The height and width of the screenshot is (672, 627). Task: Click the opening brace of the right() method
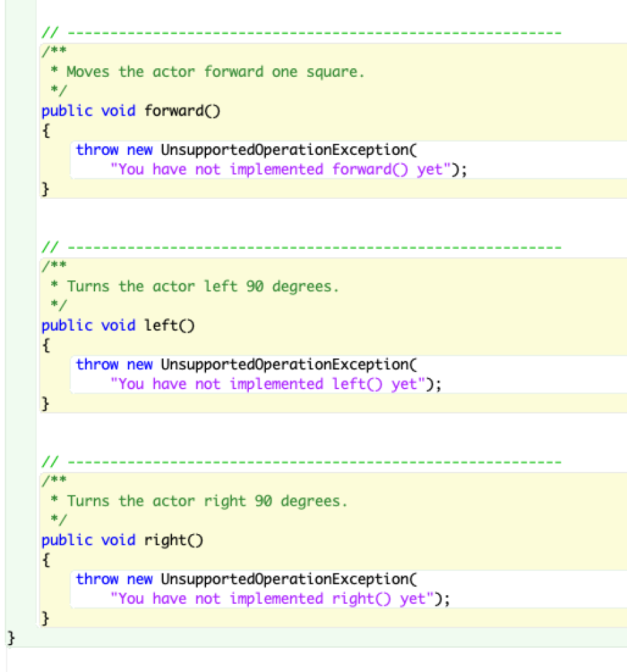(46, 560)
